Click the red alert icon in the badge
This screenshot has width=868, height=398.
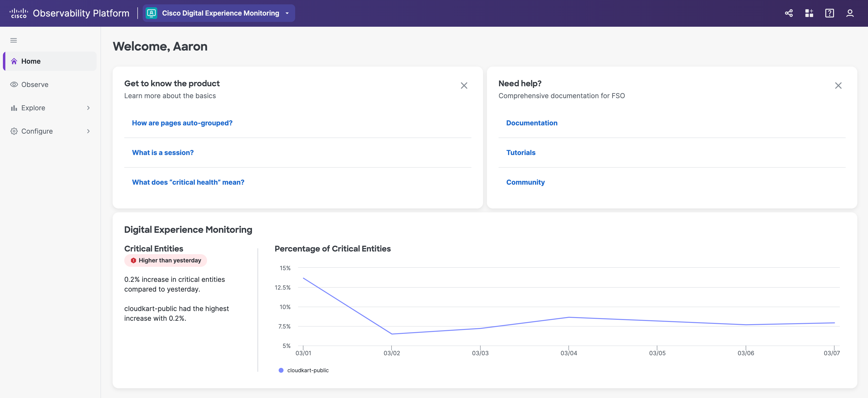point(134,260)
